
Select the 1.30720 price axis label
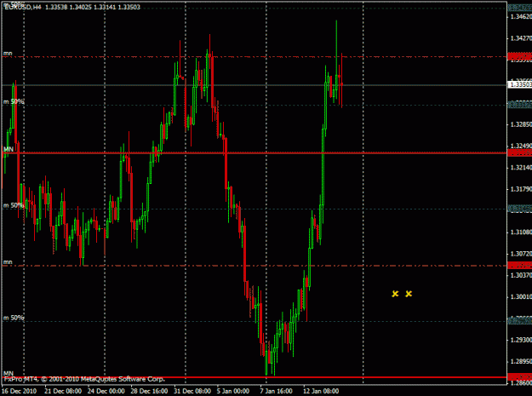click(x=521, y=254)
